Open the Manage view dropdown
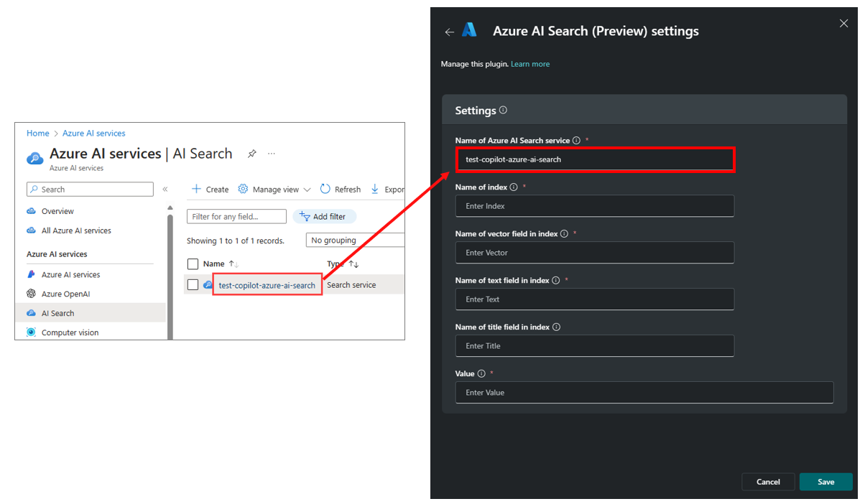Image resolution: width=865 pixels, height=504 pixels. tap(274, 190)
